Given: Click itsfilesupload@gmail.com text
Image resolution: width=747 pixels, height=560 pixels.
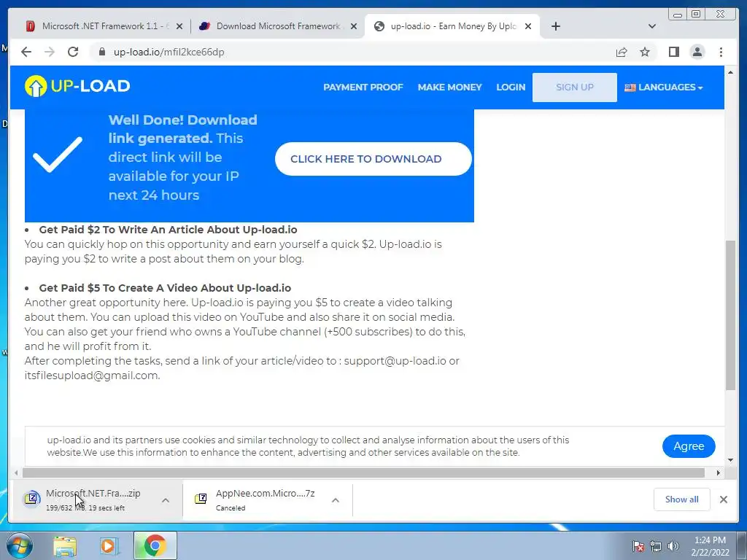Looking at the screenshot, I should click(x=91, y=376).
